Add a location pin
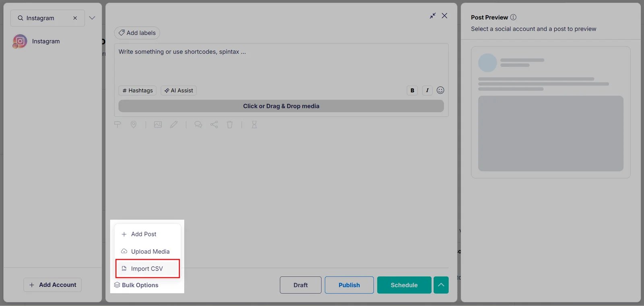Screen dimensions: 644x306 tap(134, 125)
